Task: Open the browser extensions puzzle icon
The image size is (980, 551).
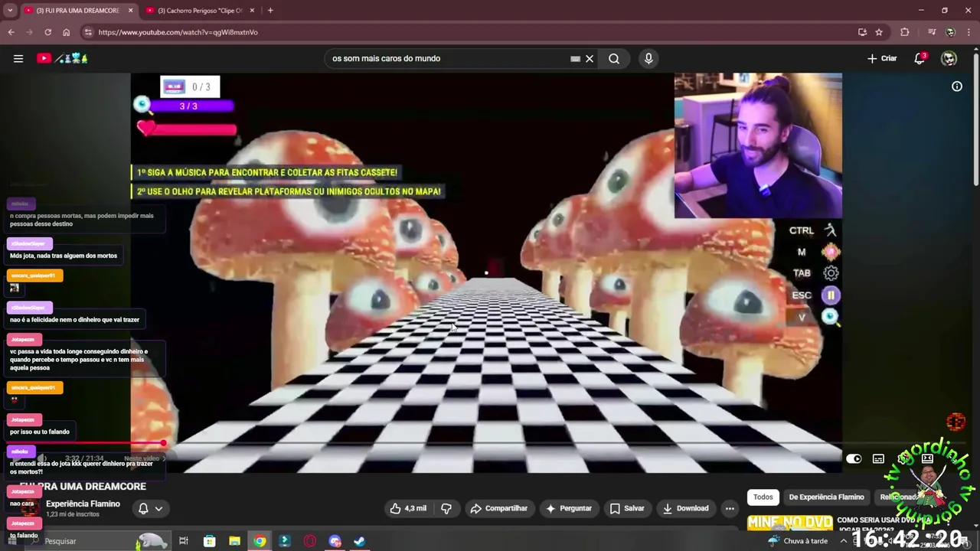Action: [x=905, y=32]
